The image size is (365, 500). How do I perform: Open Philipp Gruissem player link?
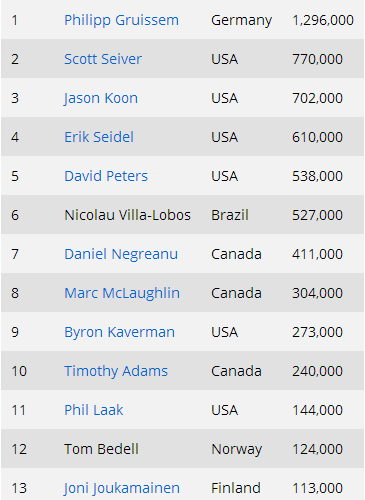(x=121, y=20)
